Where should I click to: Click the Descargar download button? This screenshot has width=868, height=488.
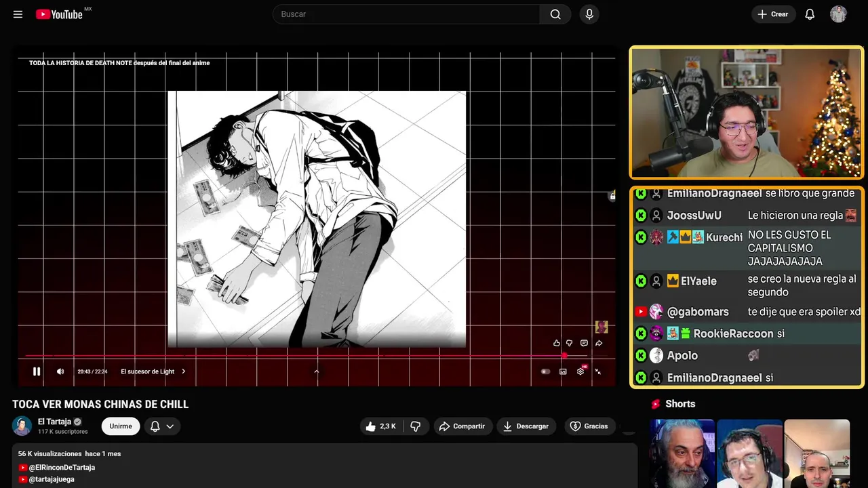click(526, 426)
